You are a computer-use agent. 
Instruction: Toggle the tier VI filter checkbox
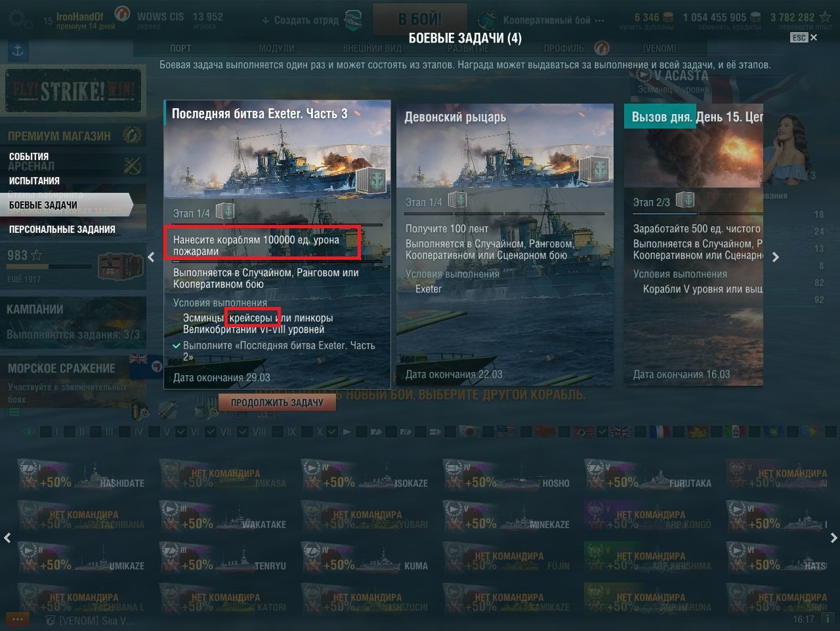pos(182,432)
